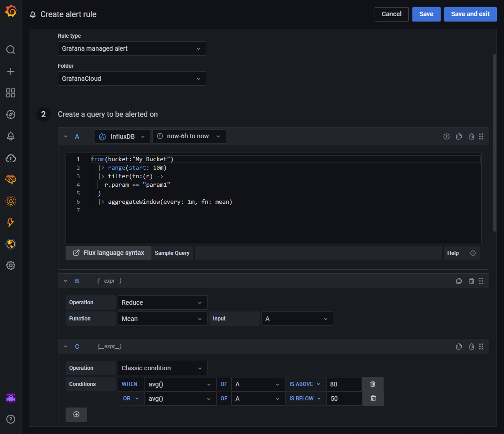504x434 pixels.
Task: Open the Mean function dropdown
Action: (162, 319)
